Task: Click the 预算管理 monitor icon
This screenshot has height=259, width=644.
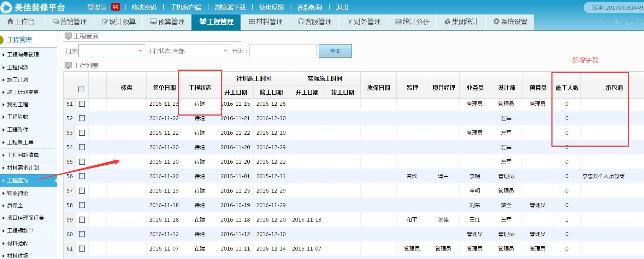Action: coord(153,22)
